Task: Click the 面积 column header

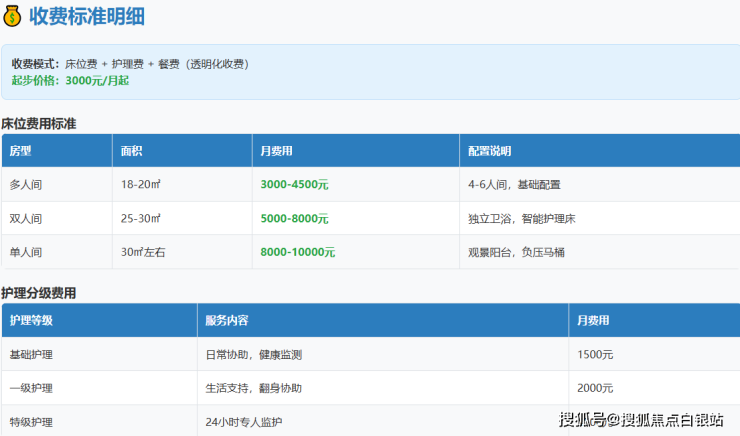Action: 132,151
